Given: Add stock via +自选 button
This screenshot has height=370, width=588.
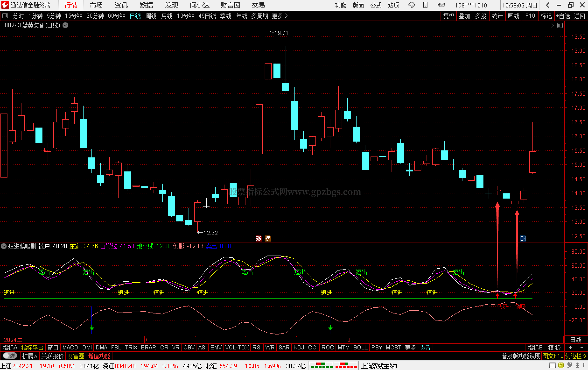Looking at the screenshot, I should pos(563,16).
